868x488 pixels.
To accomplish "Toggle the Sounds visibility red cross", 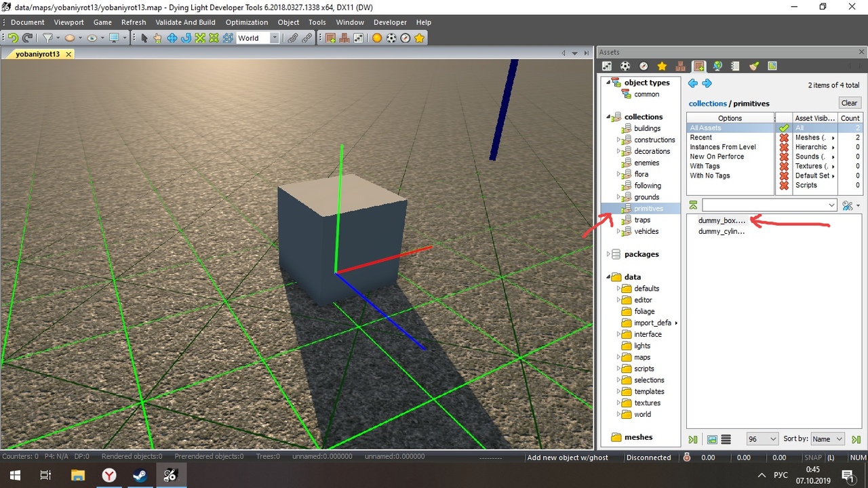I will pyautogui.click(x=784, y=157).
